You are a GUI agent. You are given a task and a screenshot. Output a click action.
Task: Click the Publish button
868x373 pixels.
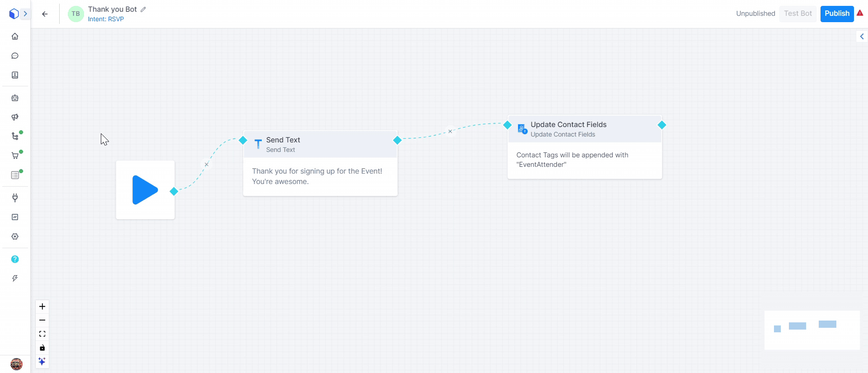coord(837,14)
